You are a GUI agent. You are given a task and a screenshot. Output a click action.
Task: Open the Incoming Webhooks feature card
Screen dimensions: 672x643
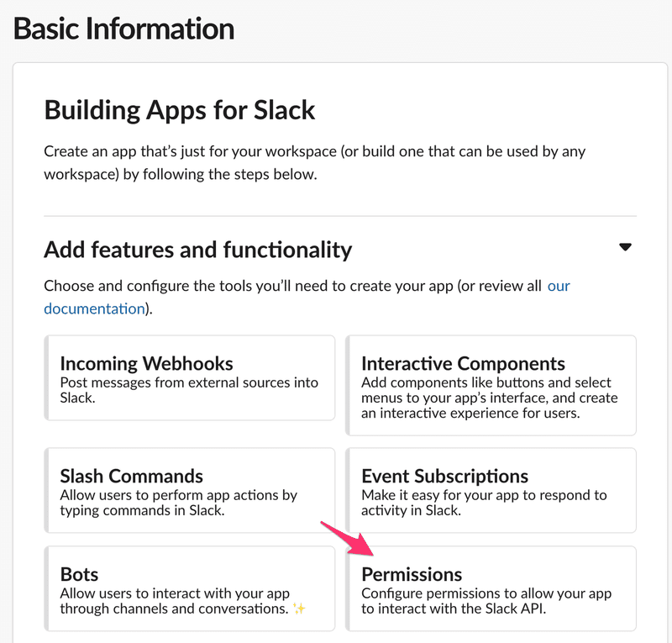coord(190,378)
